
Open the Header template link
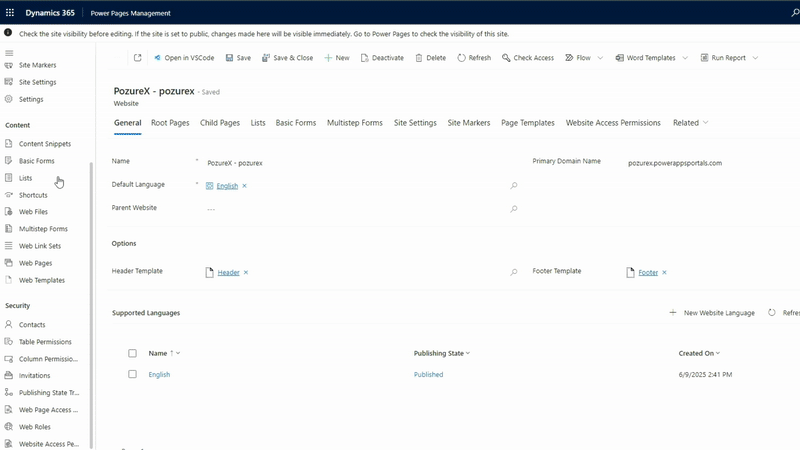point(229,273)
